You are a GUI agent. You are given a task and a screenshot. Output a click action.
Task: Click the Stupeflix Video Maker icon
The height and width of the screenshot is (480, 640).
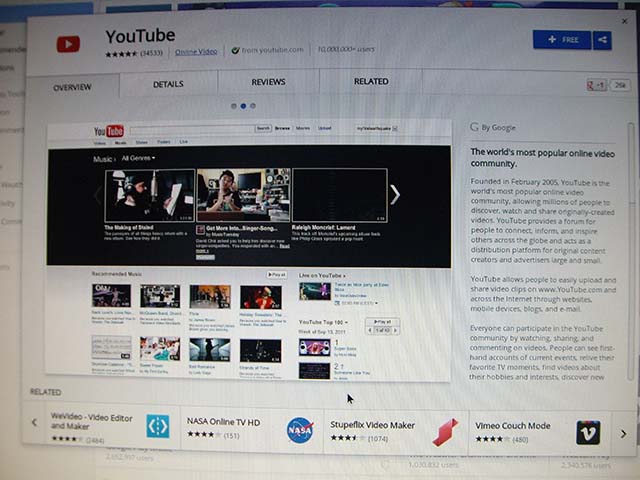tap(445, 431)
